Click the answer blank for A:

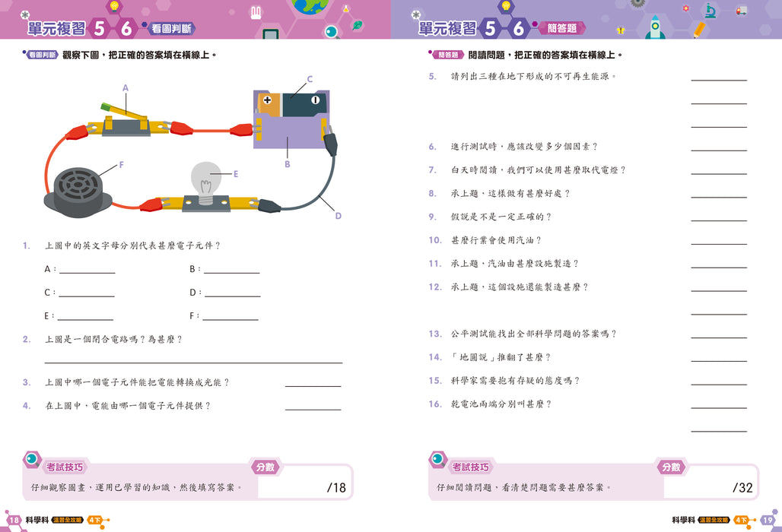[x=87, y=270]
